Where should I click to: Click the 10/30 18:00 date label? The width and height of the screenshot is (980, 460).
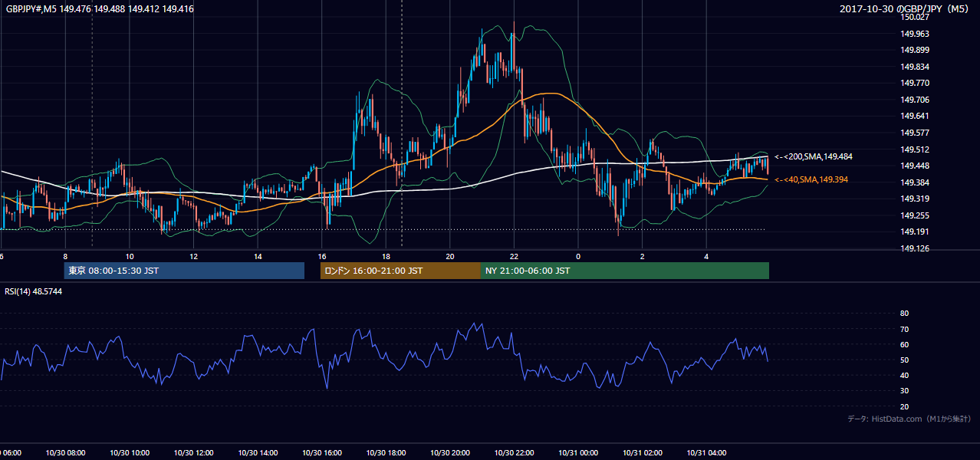click(386, 453)
